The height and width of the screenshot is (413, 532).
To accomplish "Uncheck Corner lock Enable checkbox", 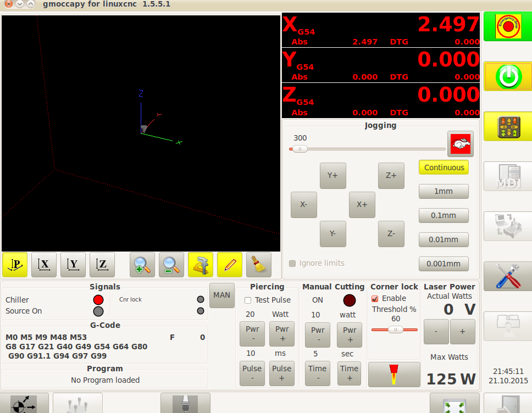I will (x=375, y=298).
